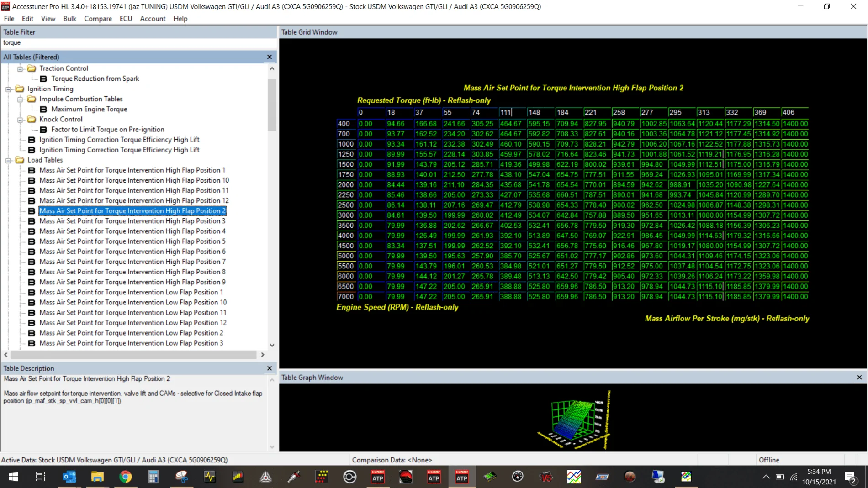Check battery status in system tray
Image resolution: width=868 pixels, height=488 pixels.
[x=780, y=477]
